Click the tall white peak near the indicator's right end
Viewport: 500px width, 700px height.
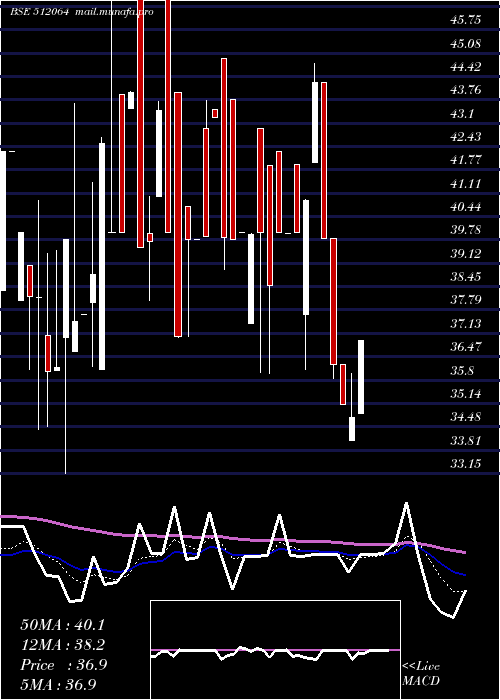pyautogui.click(x=406, y=522)
